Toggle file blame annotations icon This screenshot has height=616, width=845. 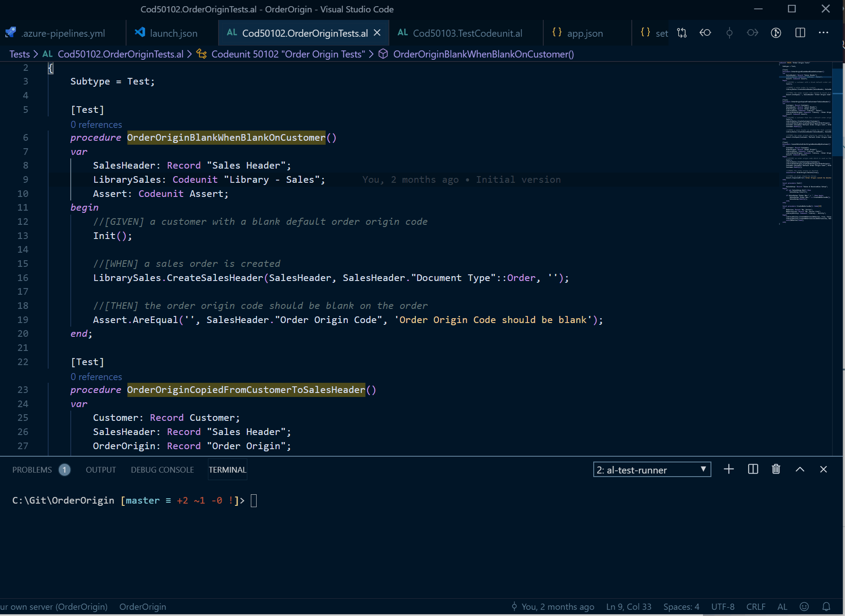click(776, 33)
